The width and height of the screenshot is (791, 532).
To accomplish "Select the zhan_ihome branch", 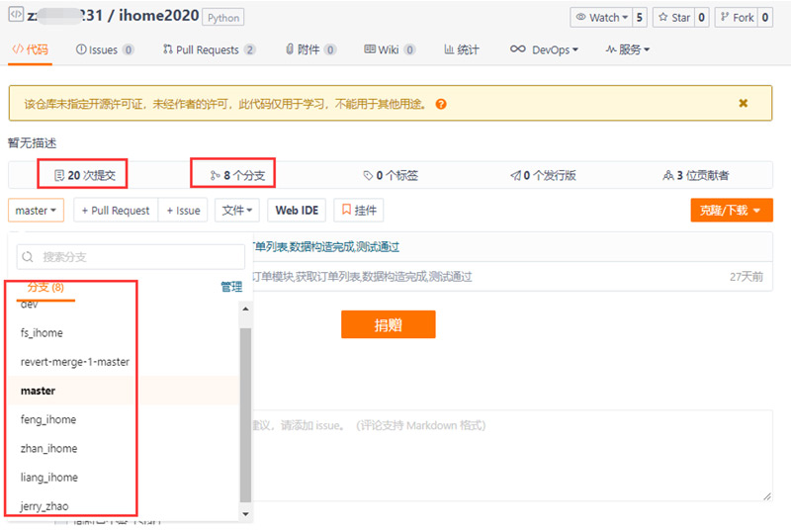I will point(123,448).
